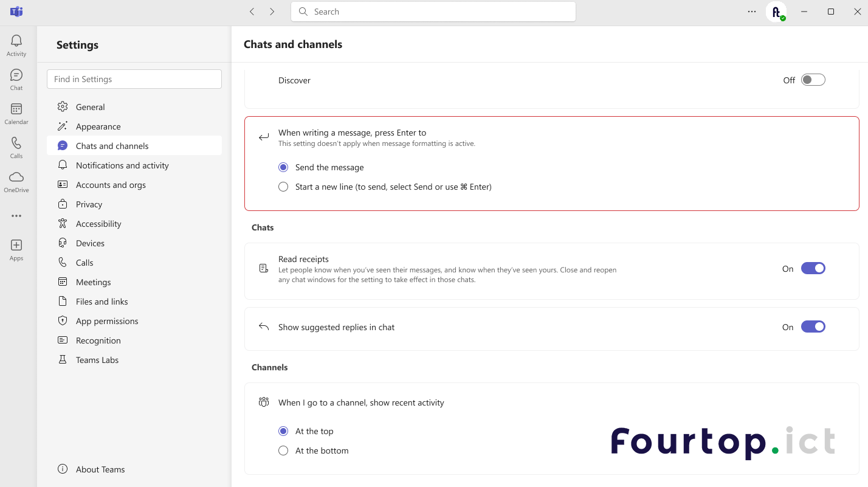Choose At the bottom for channel activity
Image resolution: width=868 pixels, height=487 pixels.
point(283,451)
